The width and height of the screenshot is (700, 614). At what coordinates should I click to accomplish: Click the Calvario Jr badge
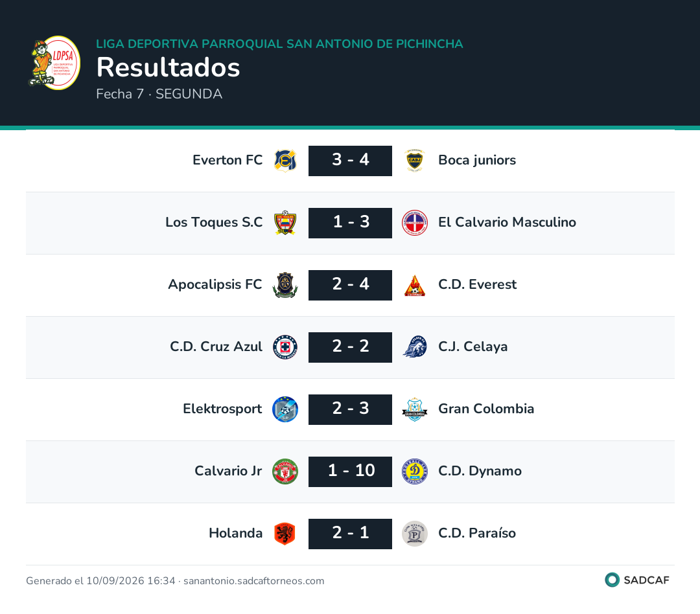tap(285, 472)
